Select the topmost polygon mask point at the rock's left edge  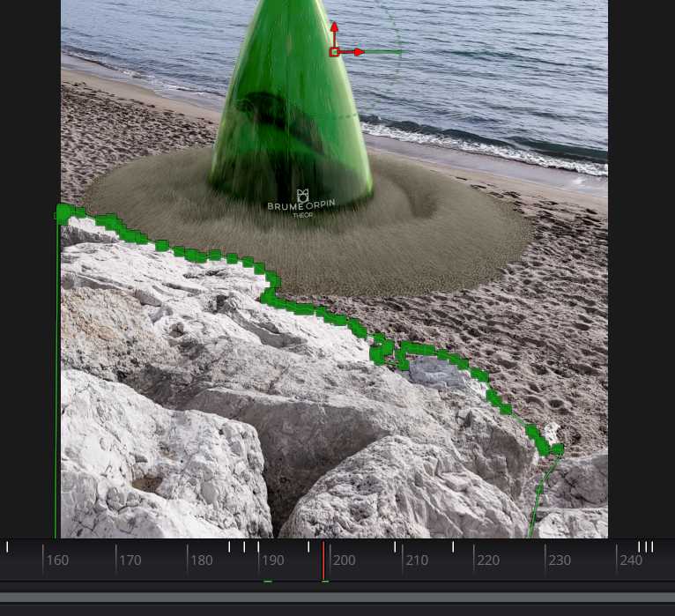(x=63, y=212)
